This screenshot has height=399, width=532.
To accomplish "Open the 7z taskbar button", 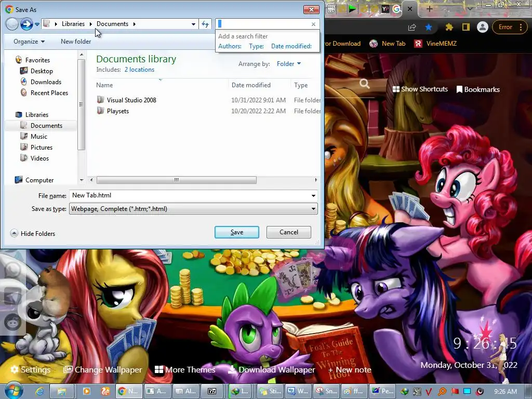I will tap(212, 391).
